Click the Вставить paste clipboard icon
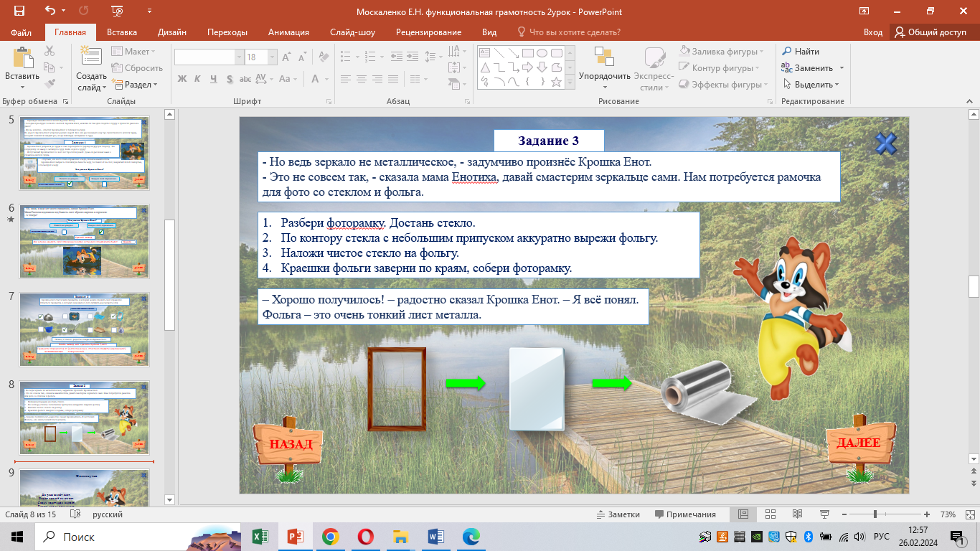This screenshot has width=980, height=551. [x=22, y=57]
